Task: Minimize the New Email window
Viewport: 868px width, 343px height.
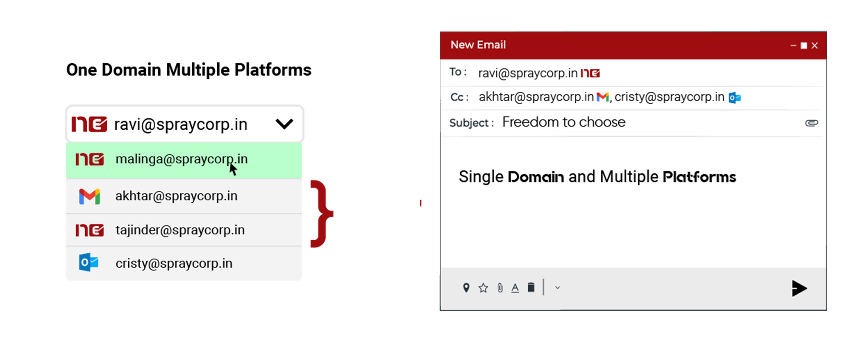Action: [793, 46]
